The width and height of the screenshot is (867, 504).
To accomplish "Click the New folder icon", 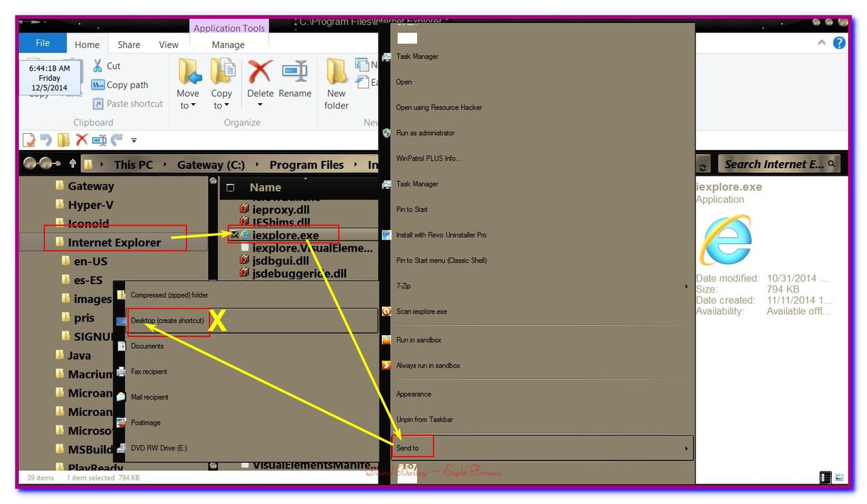I will tap(336, 71).
